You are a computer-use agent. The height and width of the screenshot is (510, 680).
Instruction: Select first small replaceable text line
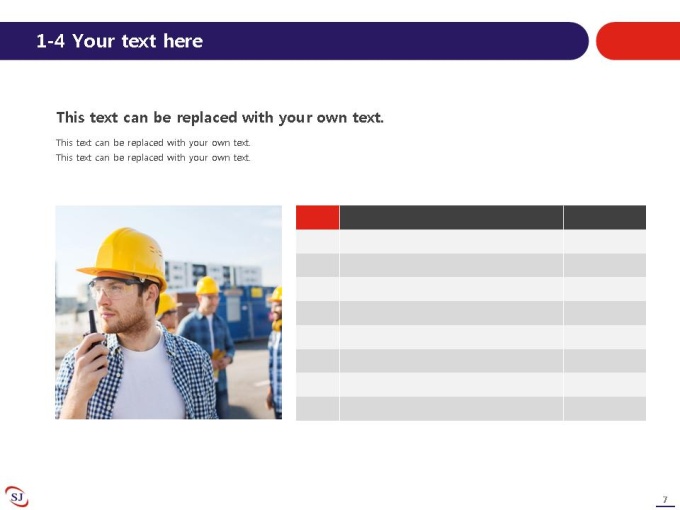(x=153, y=143)
